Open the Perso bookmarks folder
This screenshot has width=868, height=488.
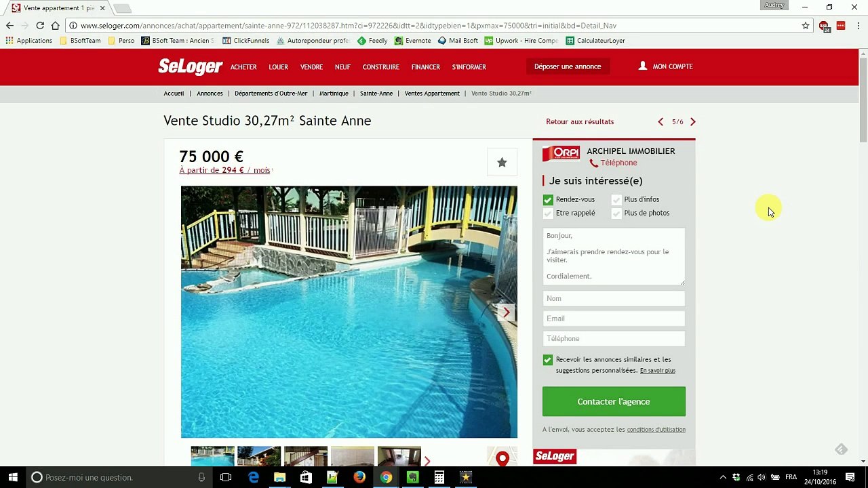121,41
